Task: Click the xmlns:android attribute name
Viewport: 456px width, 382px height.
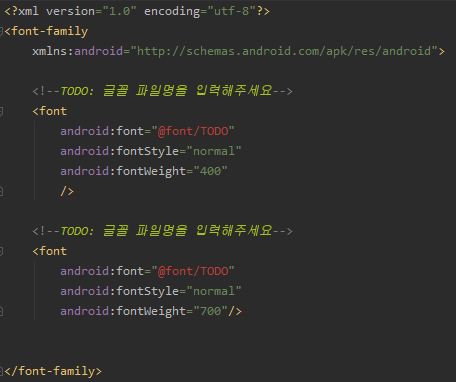Action: 77,51
